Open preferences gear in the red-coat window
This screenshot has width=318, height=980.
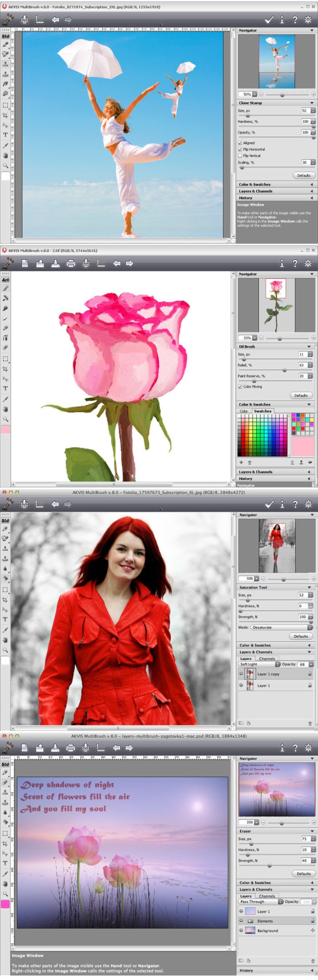tap(308, 504)
